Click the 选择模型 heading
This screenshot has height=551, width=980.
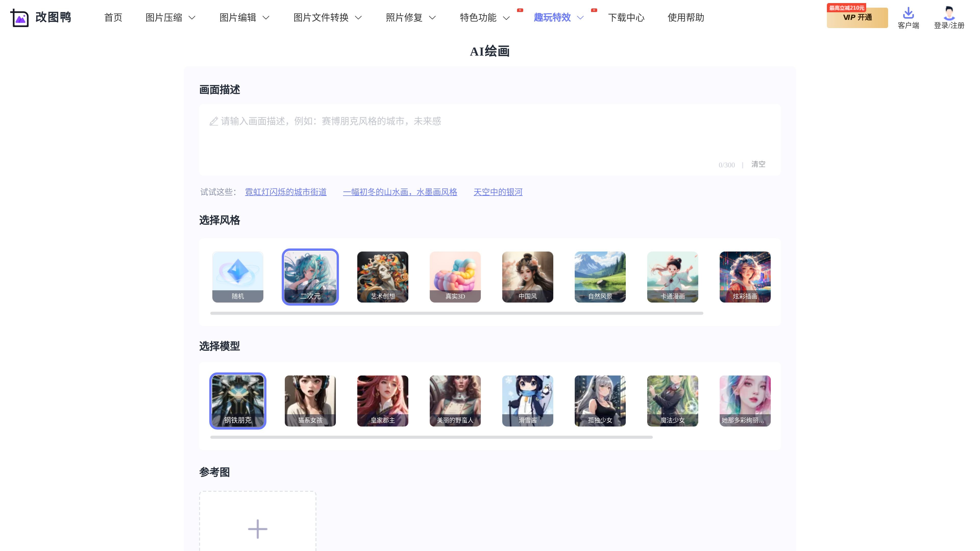(x=219, y=346)
